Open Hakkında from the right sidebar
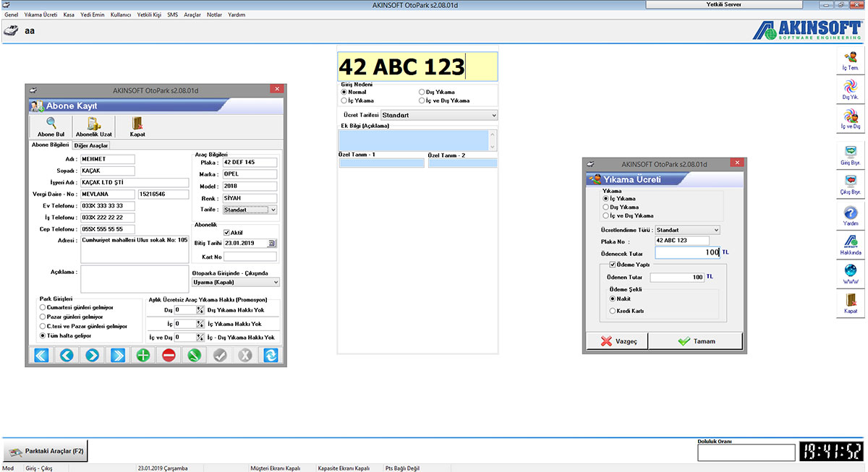The width and height of the screenshot is (868, 472). tap(851, 242)
